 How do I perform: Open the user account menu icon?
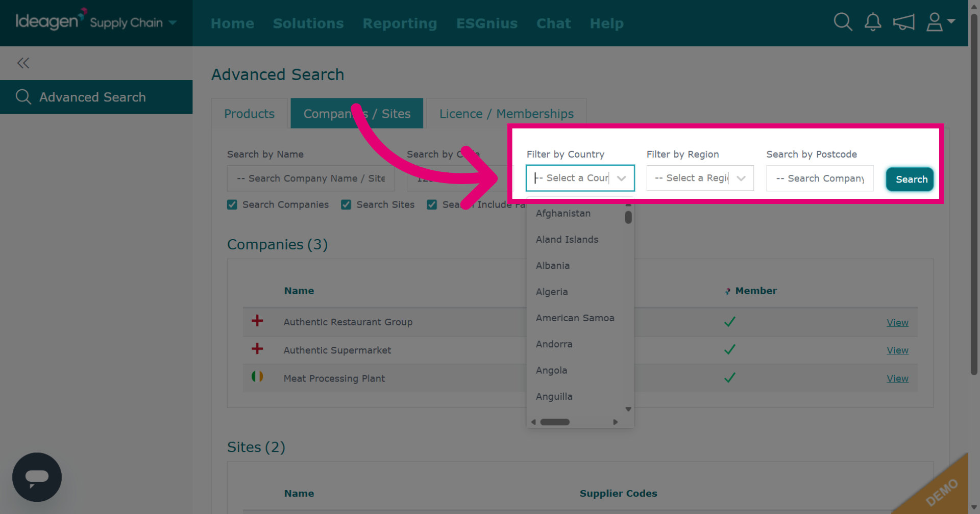941,22
